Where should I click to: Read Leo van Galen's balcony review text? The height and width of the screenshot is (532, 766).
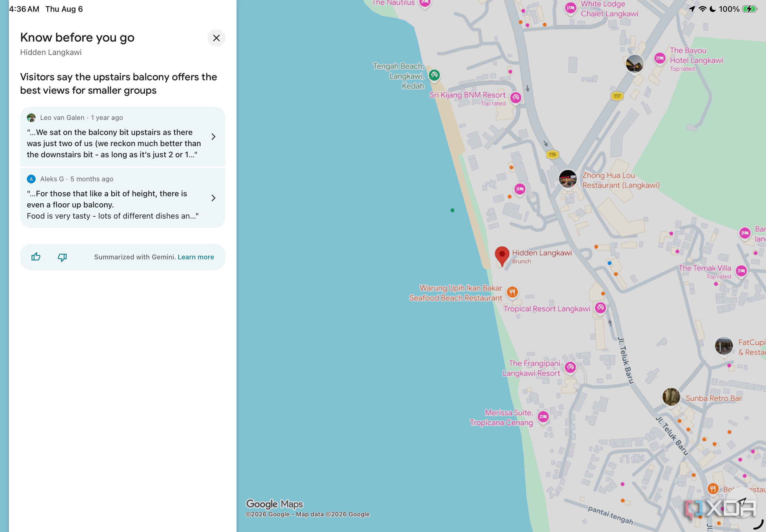[114, 143]
